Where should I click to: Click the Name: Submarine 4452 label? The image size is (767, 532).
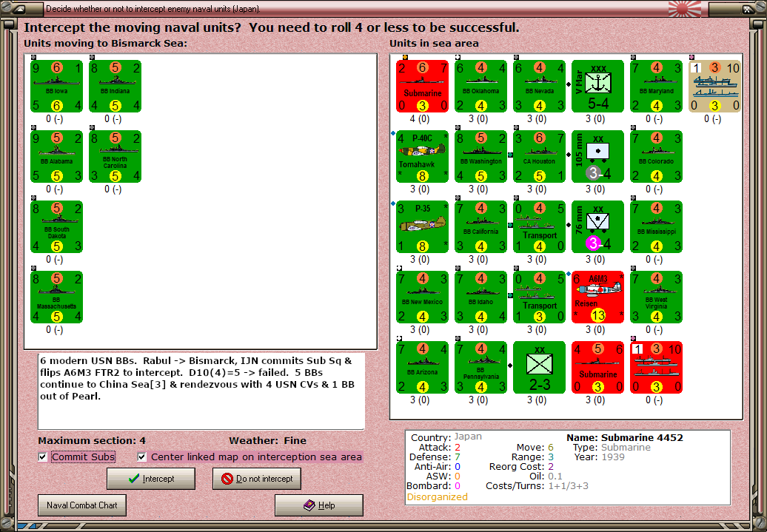(x=625, y=437)
